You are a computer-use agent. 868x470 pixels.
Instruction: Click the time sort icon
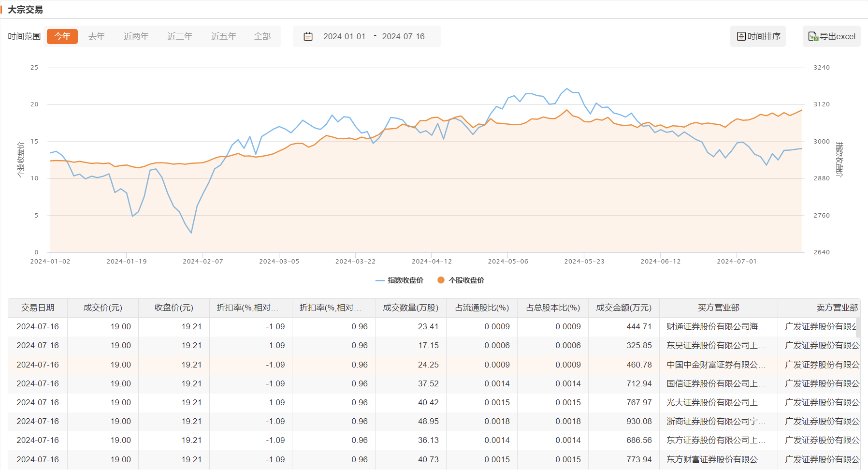pos(741,36)
